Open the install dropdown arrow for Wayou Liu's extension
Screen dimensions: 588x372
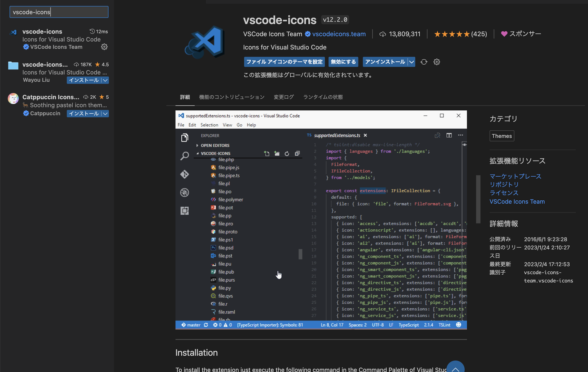click(105, 80)
